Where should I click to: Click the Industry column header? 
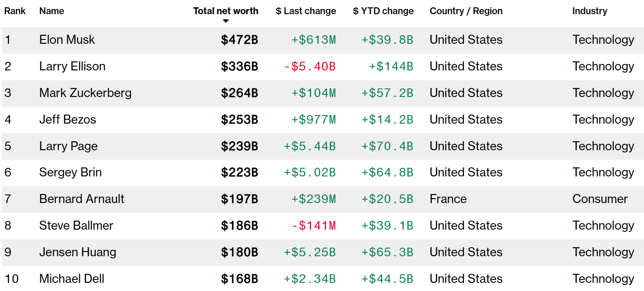point(590,11)
